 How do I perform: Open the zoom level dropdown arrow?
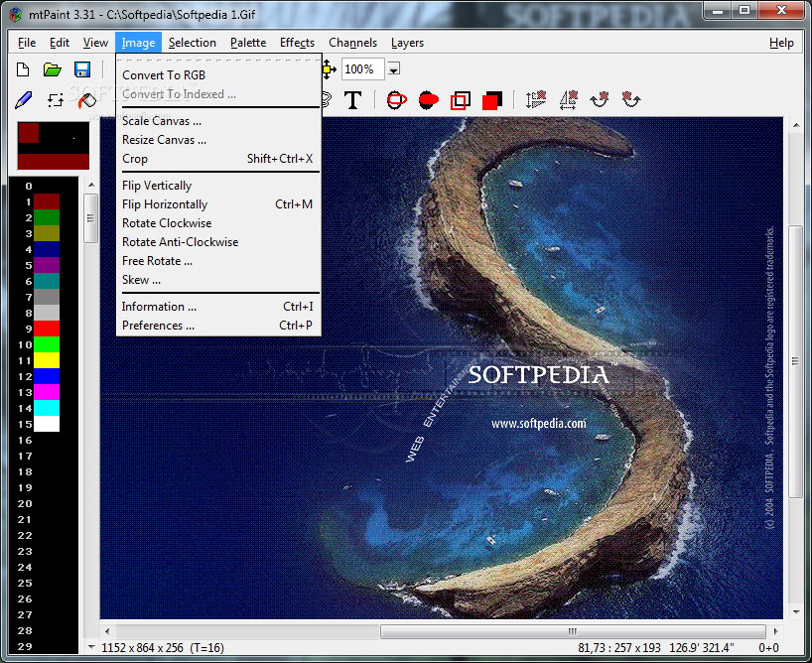pos(394,69)
